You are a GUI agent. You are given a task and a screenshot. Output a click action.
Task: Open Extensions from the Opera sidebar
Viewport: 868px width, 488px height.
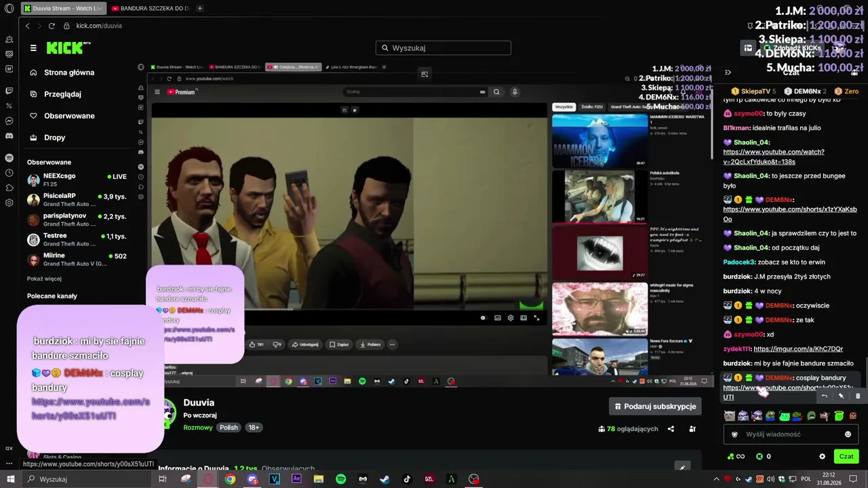point(9,188)
